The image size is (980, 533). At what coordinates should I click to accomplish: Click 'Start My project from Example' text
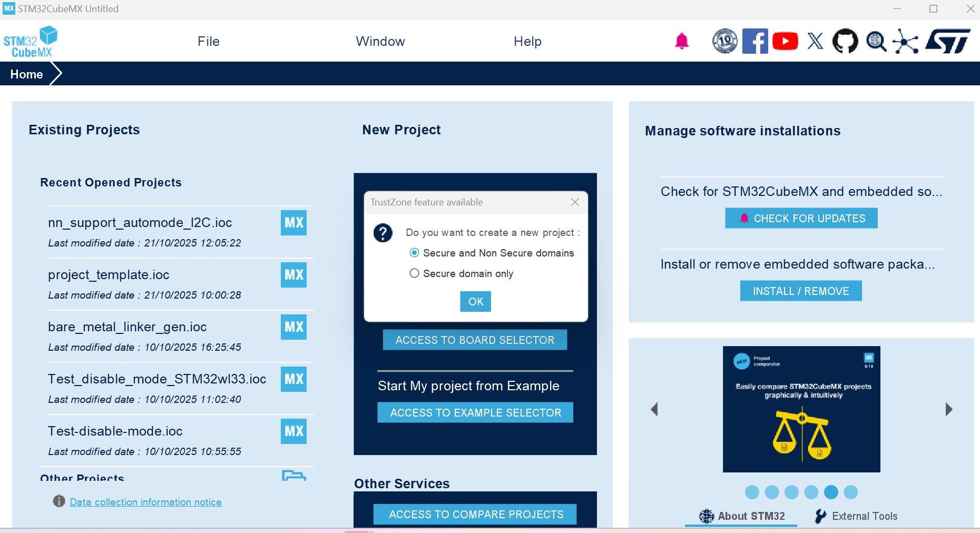[468, 386]
